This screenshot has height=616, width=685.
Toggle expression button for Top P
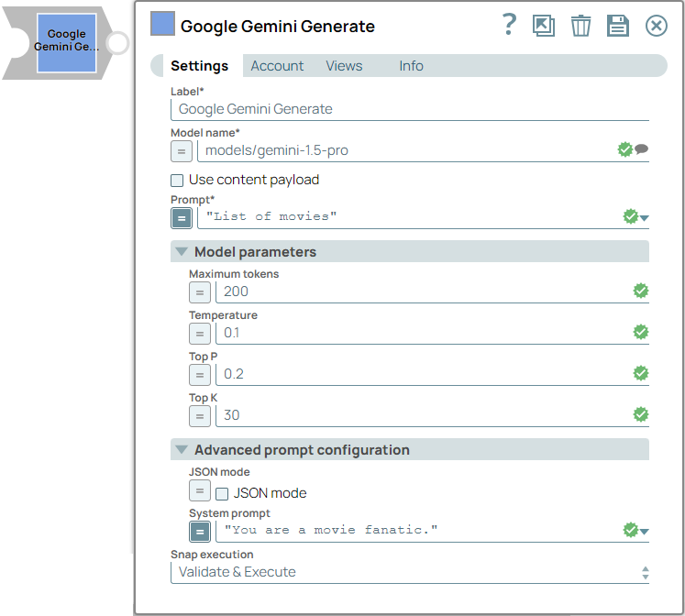[x=200, y=375]
